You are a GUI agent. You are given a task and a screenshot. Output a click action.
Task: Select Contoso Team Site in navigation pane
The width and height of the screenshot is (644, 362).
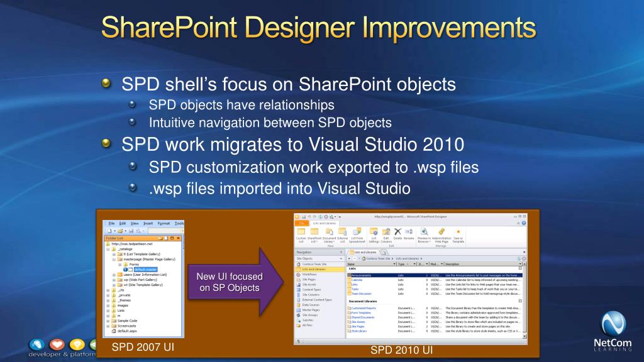(314, 265)
